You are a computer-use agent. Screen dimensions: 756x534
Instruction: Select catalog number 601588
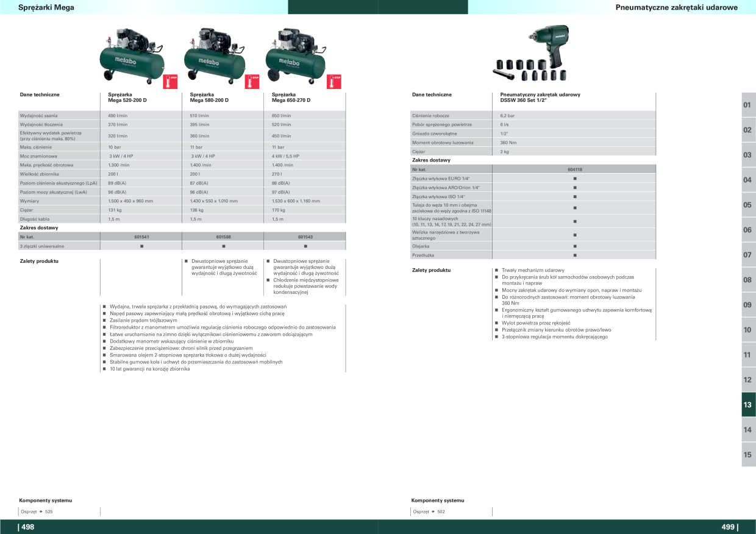point(223,237)
